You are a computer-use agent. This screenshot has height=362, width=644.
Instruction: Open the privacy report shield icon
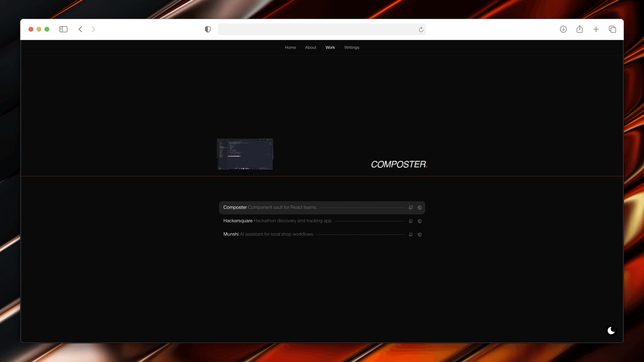pyautogui.click(x=208, y=29)
